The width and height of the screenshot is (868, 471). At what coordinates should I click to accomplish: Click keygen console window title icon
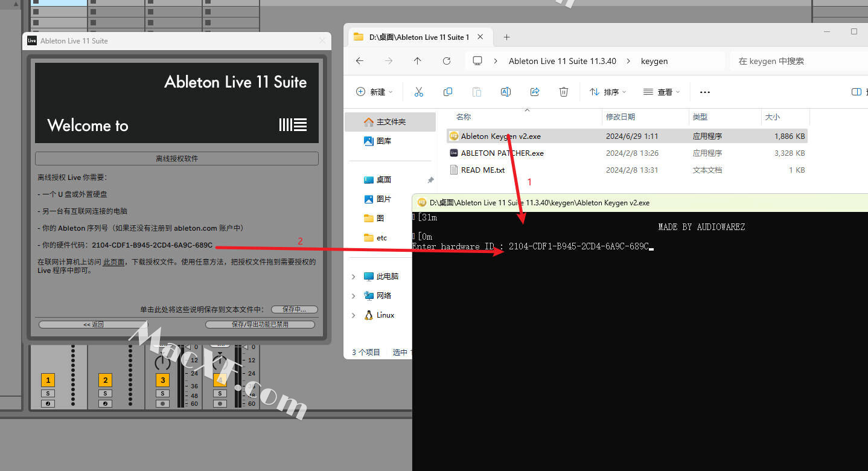tap(421, 202)
